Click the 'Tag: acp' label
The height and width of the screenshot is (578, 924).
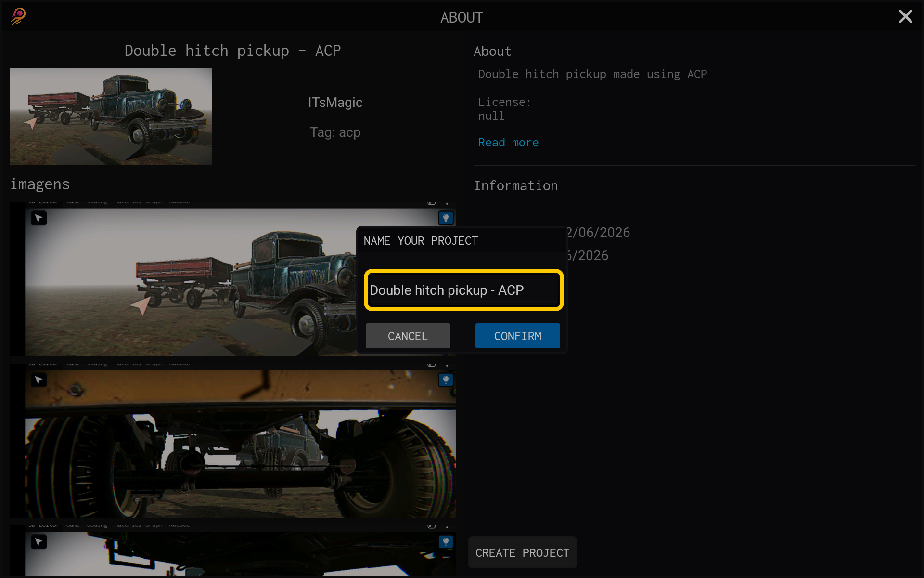point(335,132)
